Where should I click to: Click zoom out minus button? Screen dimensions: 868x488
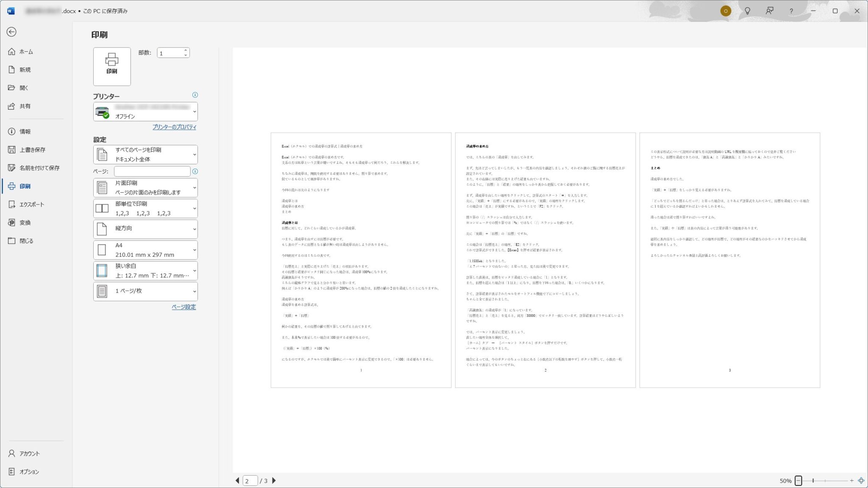point(798,480)
